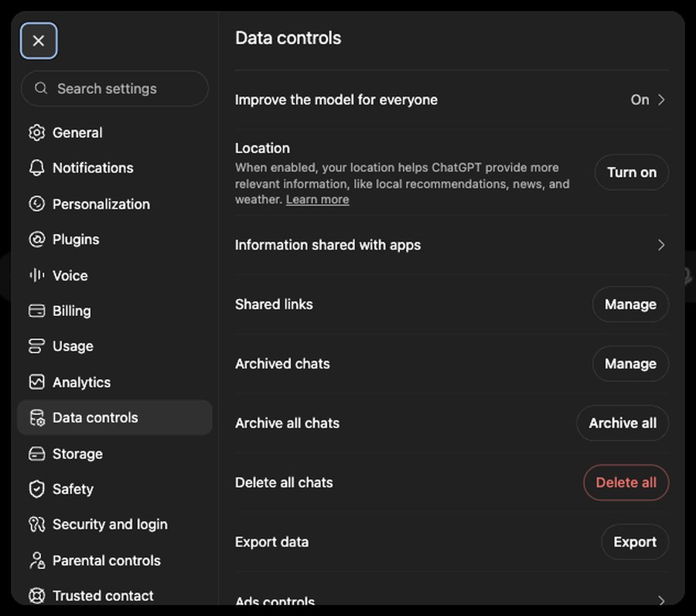The width and height of the screenshot is (696, 616).
Task: Click the Data controls heading
Action: (x=288, y=38)
